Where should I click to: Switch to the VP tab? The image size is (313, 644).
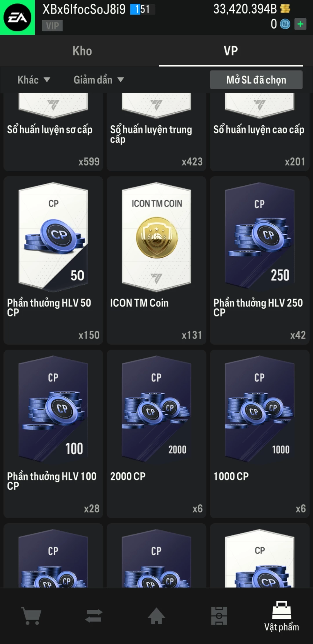(231, 51)
